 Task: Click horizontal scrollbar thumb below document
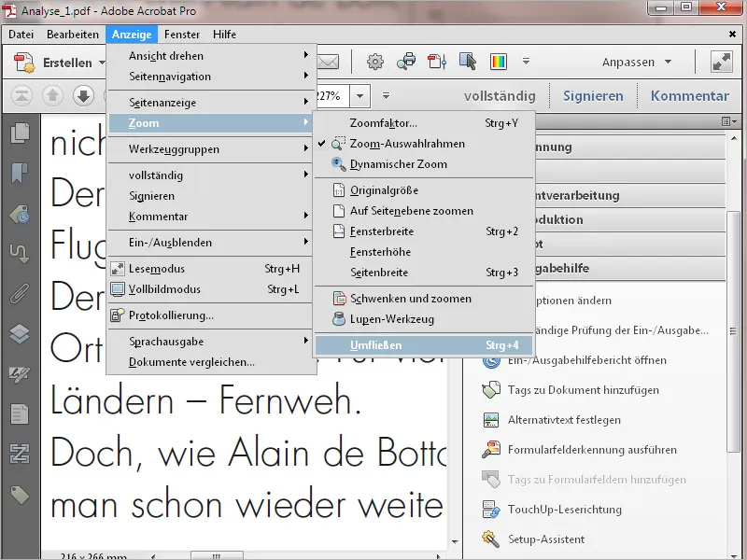click(x=217, y=555)
